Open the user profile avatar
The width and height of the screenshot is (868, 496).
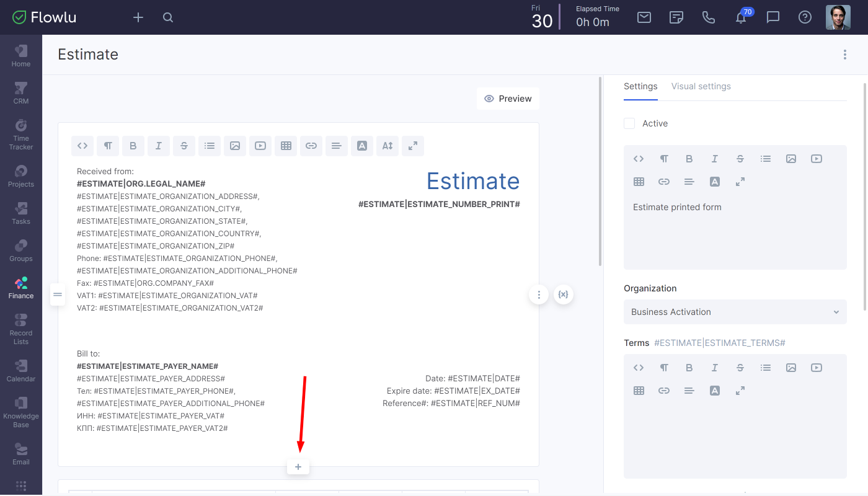pos(838,17)
